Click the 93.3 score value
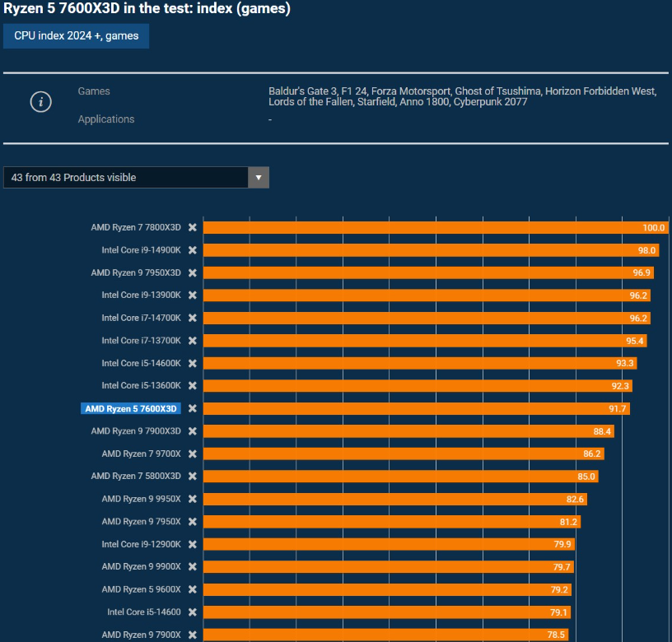The image size is (672, 642). click(x=624, y=363)
